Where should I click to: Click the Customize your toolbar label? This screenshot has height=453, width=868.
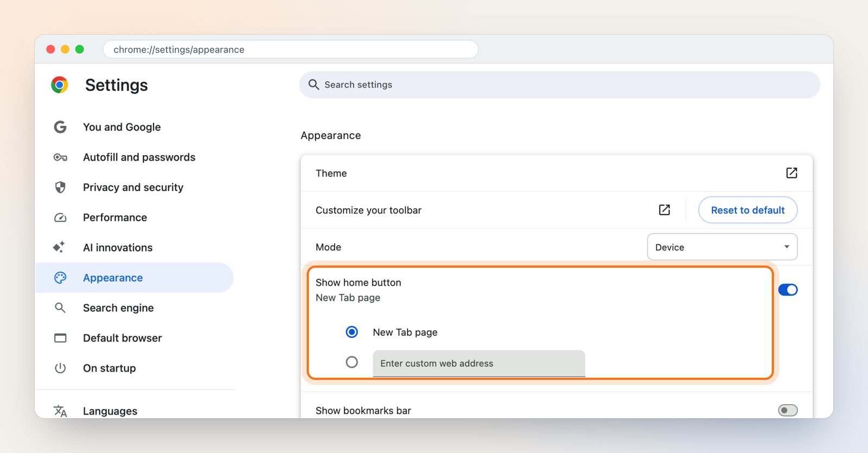[368, 210]
